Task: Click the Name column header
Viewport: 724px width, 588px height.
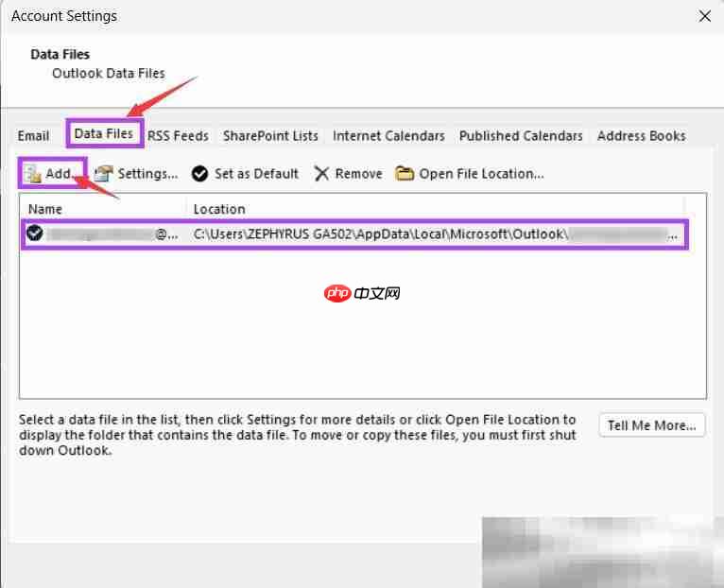Action: click(45, 209)
